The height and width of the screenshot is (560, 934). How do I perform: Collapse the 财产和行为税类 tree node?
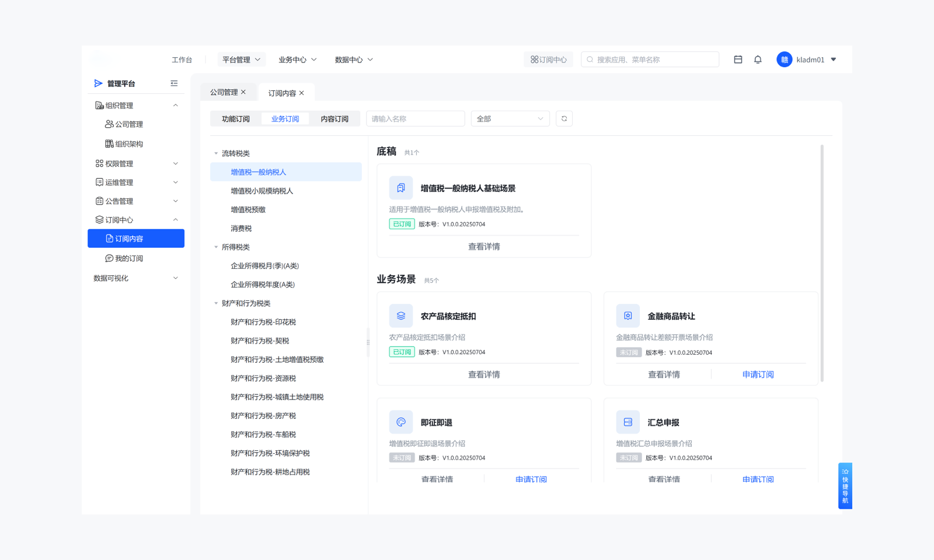pyautogui.click(x=216, y=303)
